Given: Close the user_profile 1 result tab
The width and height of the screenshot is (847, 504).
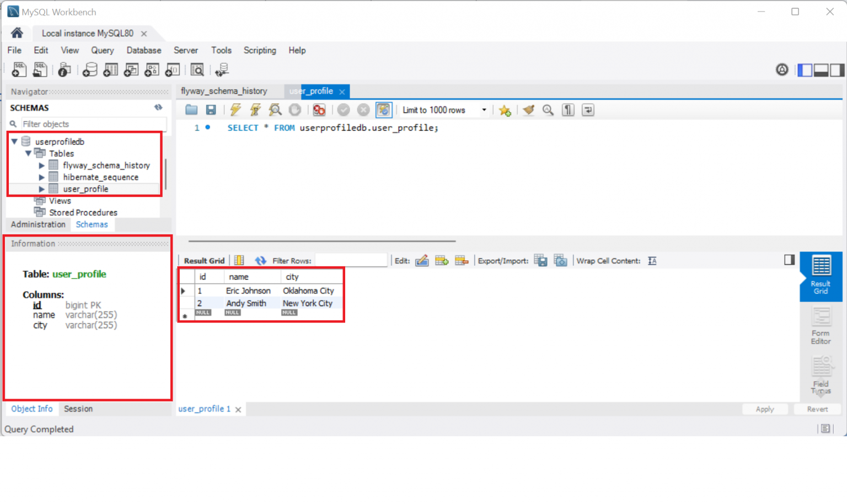Looking at the screenshot, I should point(238,410).
